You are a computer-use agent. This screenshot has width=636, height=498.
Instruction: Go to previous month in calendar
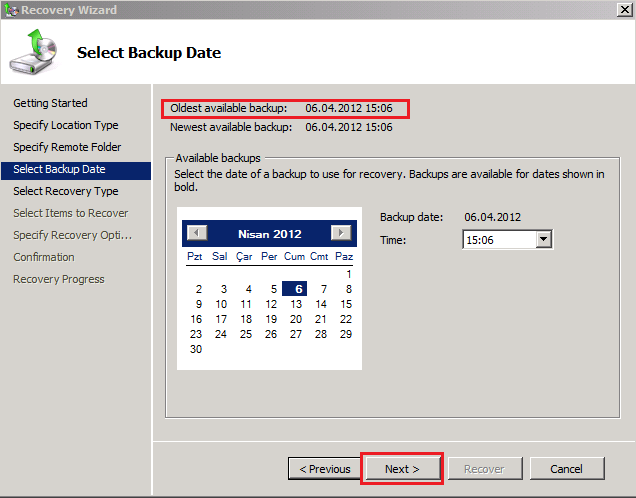[198, 233]
